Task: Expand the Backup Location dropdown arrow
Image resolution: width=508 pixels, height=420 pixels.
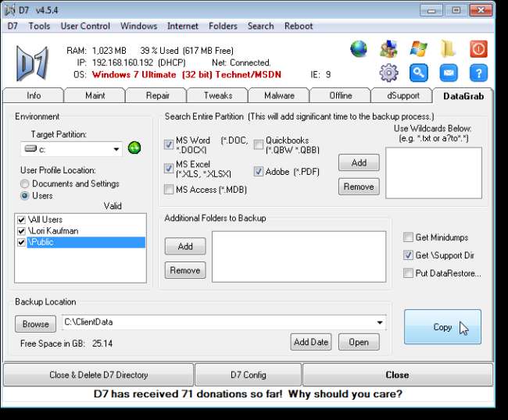Action: click(x=380, y=322)
